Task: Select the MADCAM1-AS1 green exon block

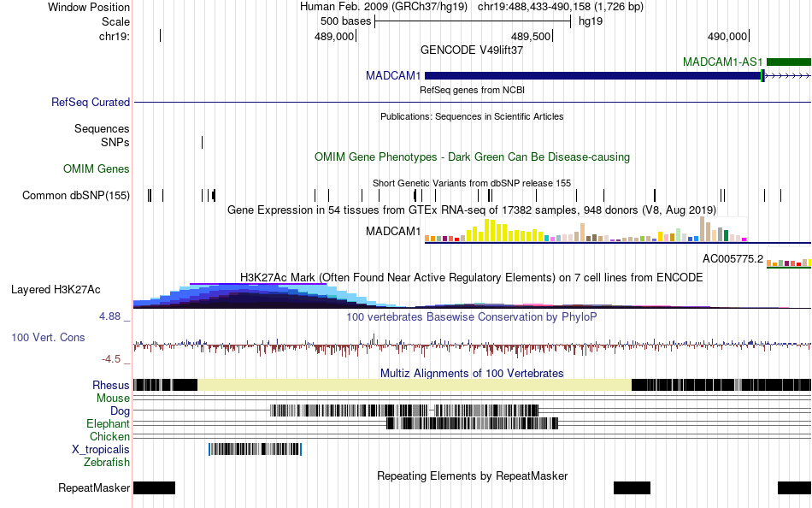Action: [x=789, y=62]
